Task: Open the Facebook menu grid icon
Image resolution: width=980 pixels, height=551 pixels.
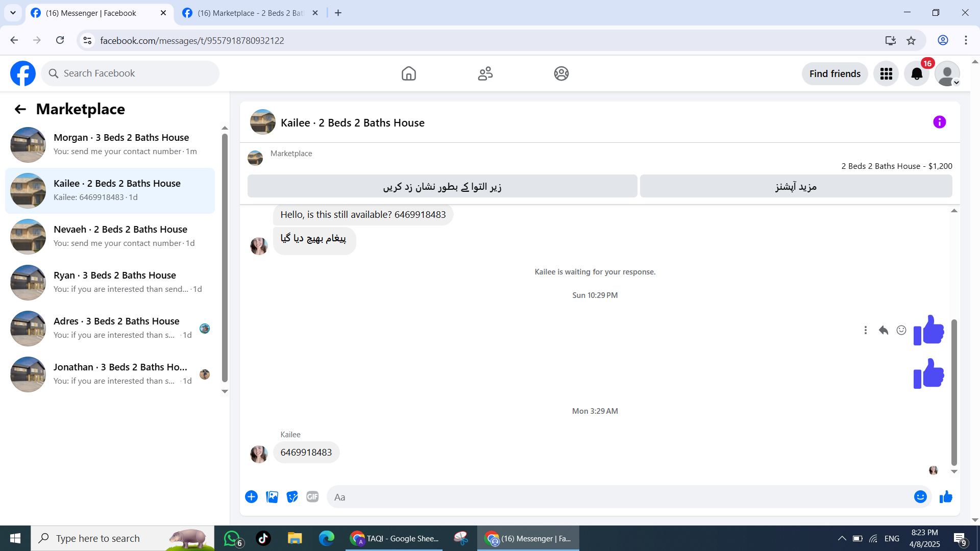Action: 886,73
